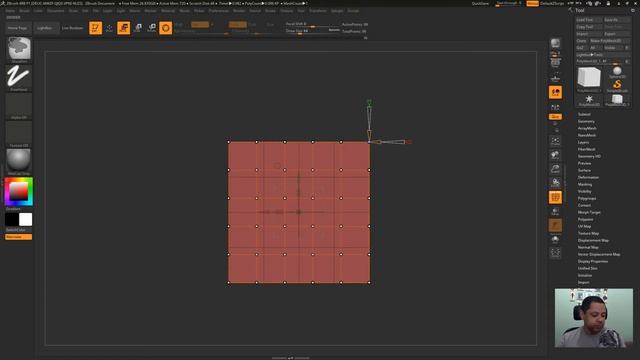The image size is (640, 360).
Task: Click the Move view icon on right shelf
Action: point(555,155)
